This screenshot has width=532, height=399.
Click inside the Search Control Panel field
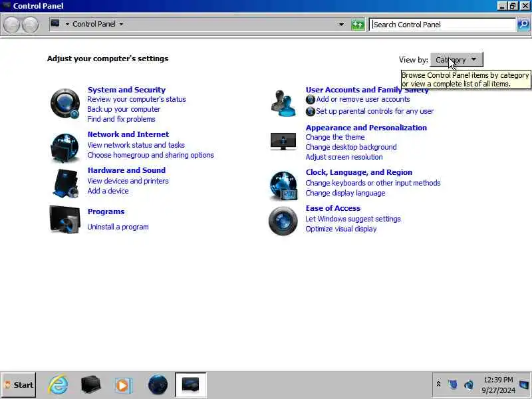[442, 25]
